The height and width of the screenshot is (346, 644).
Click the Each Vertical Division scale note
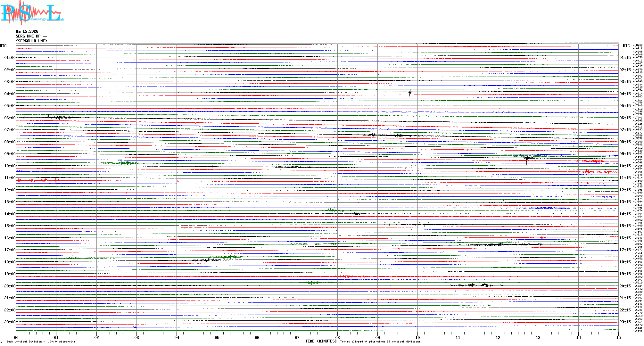click(x=41, y=342)
